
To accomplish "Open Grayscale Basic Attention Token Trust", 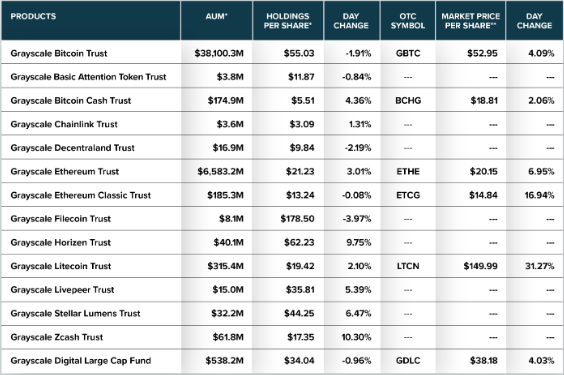I will pos(88,77).
